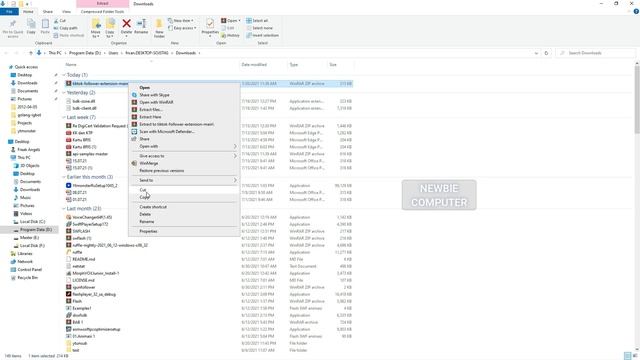Open the Compressed Folder Tools tab

pyautogui.click(x=102, y=12)
